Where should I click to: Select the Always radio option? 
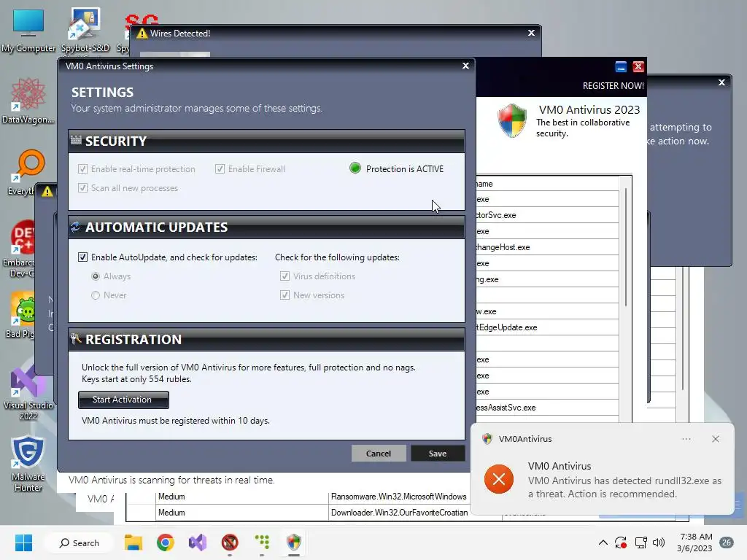pyautogui.click(x=96, y=276)
